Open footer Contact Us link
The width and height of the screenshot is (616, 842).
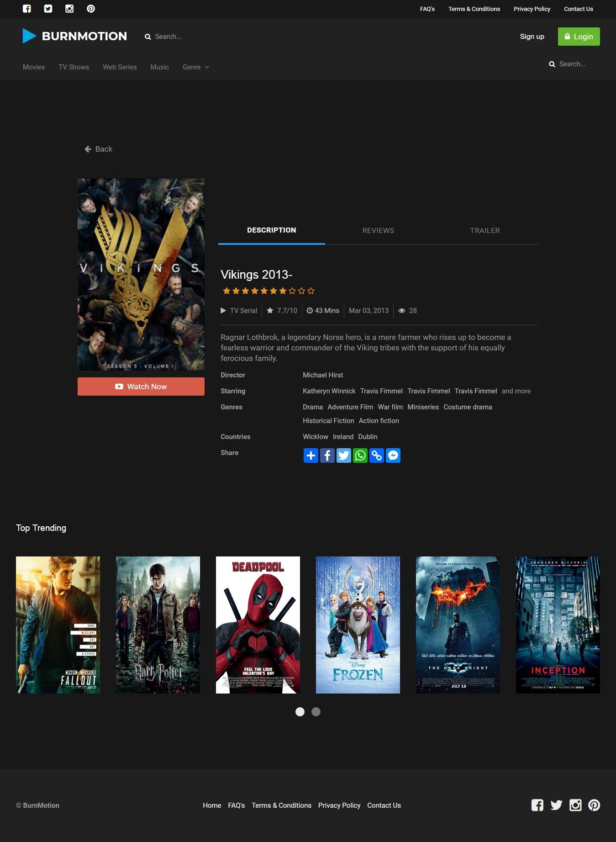click(x=384, y=805)
